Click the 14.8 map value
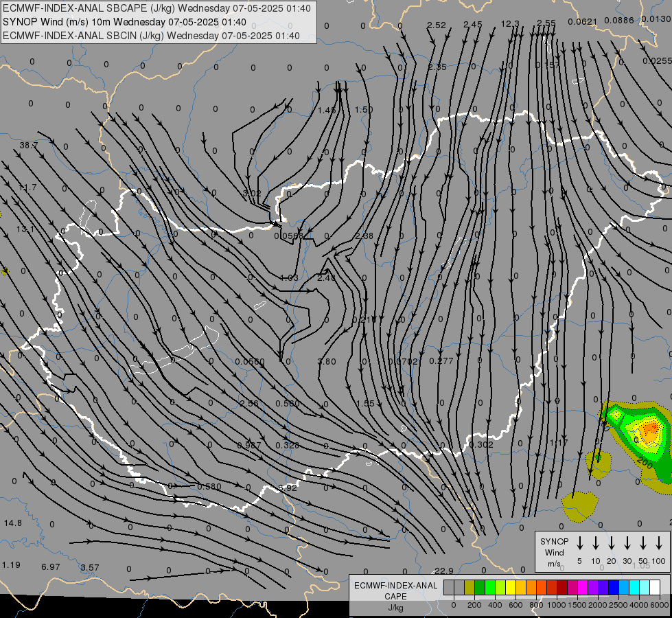Viewport: 672px width, 618px height. tap(13, 523)
